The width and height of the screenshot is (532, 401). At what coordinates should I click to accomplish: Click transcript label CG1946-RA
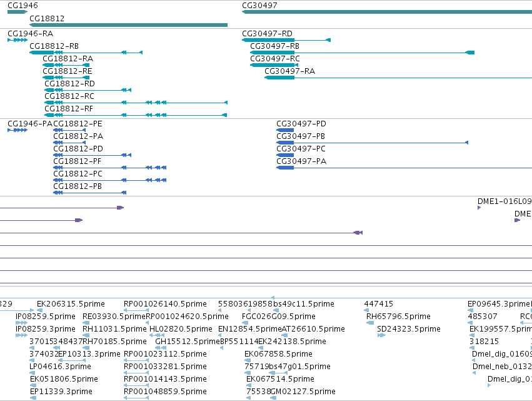click(30, 34)
